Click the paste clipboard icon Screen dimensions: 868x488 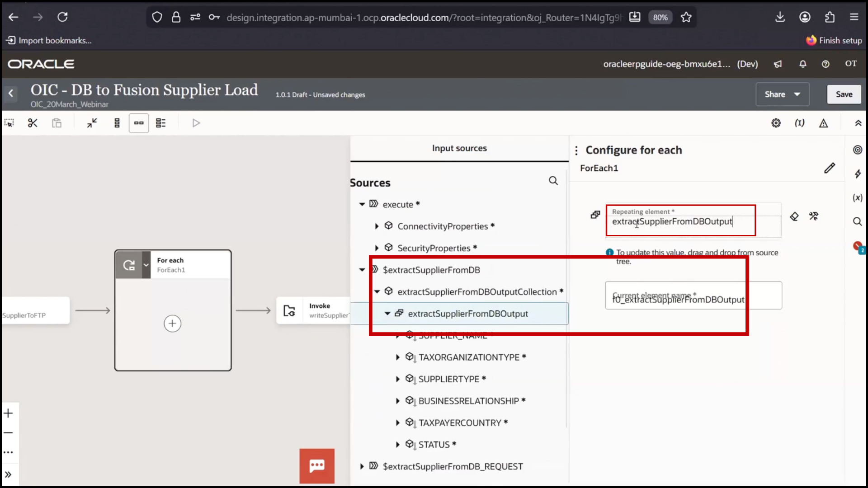click(x=57, y=123)
